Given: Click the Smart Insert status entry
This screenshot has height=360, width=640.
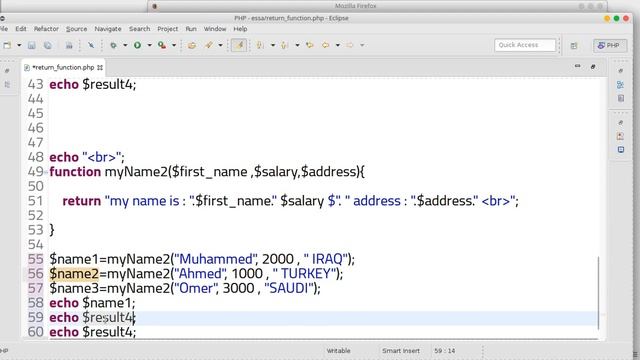Looking at the screenshot, I should [x=400, y=351].
